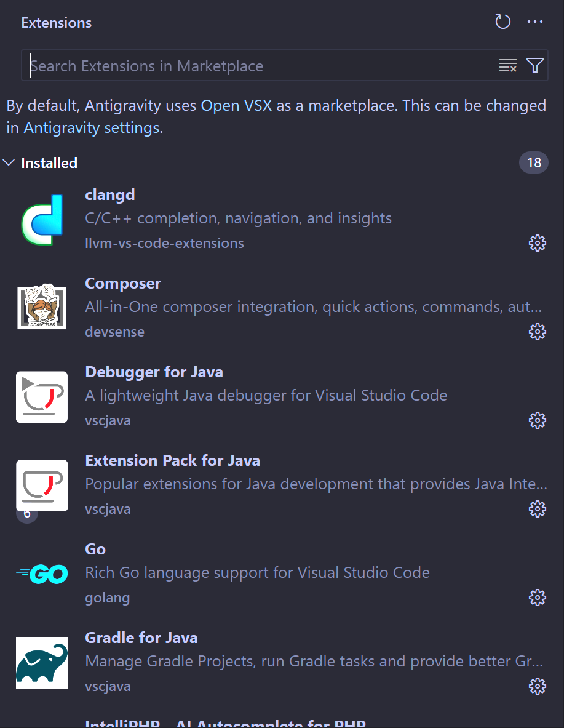564x728 pixels.
Task: Open manage gear for Composer extension
Action: tap(537, 332)
